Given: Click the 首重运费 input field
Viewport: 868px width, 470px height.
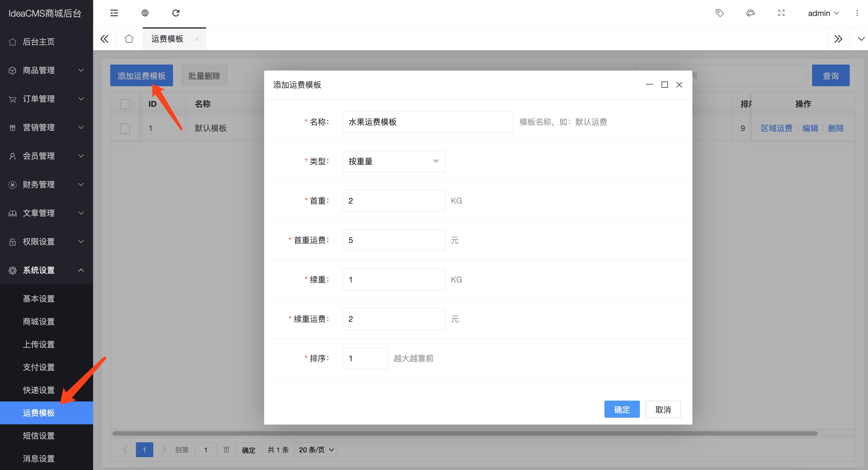Looking at the screenshot, I should click(393, 240).
